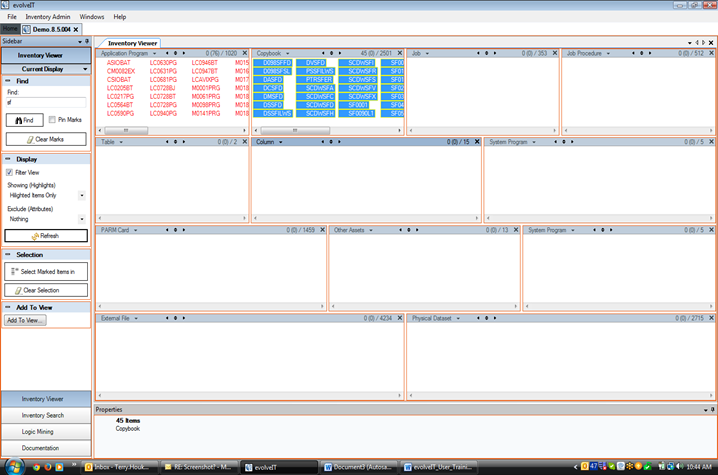The image size is (718, 475).
Task: Click right arrow in Other Assets panel header
Action: pos(417,230)
